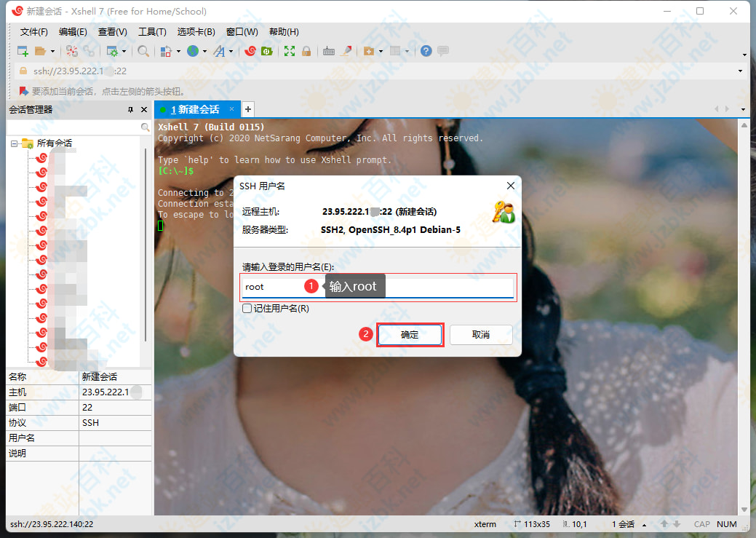Launch Xftp green toolbar icon
Screen dimensions: 756x538
coord(266,51)
